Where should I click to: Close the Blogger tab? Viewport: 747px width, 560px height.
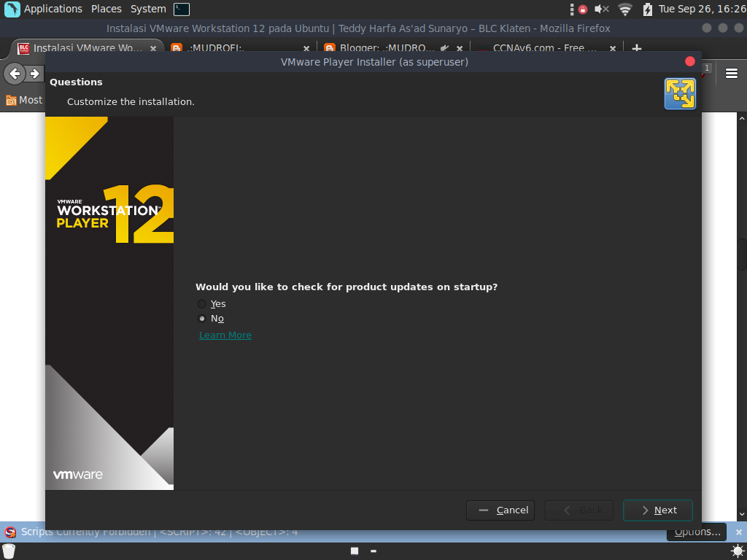point(460,48)
